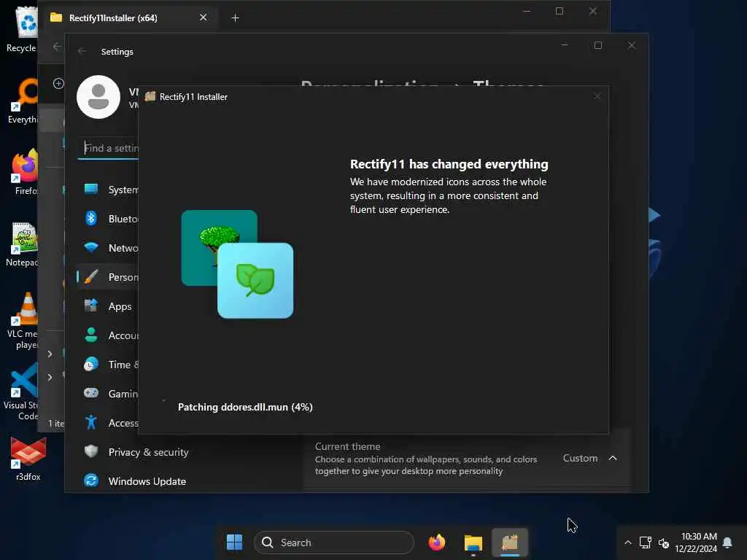This screenshot has height=560, width=747.
Task: Click the New button in Explorer toolbar
Action: (x=58, y=83)
